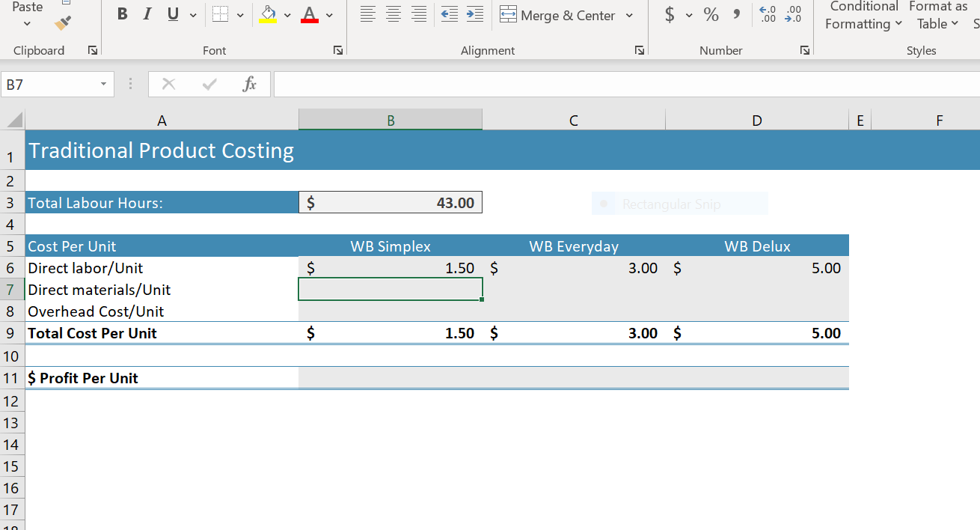980x530 pixels.
Task: Open Format as Table menu
Action: [938, 15]
